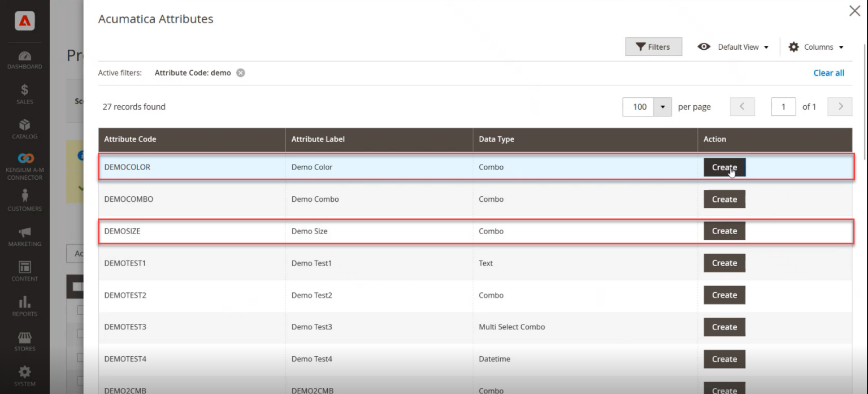Select the DEMOTEST3 code cell
This screenshot has height=394, width=868.
pos(192,327)
